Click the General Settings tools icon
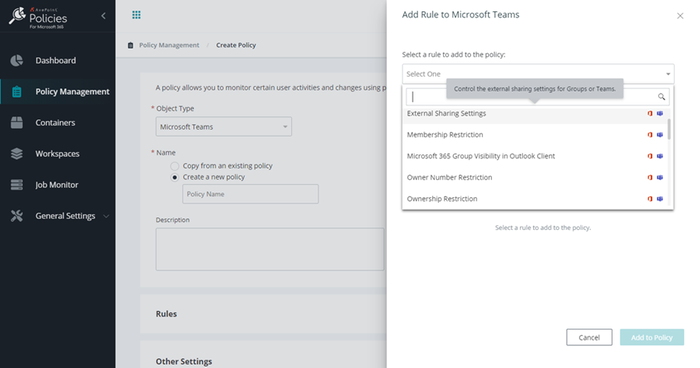Viewport: 700px width, 368px height. (x=17, y=216)
